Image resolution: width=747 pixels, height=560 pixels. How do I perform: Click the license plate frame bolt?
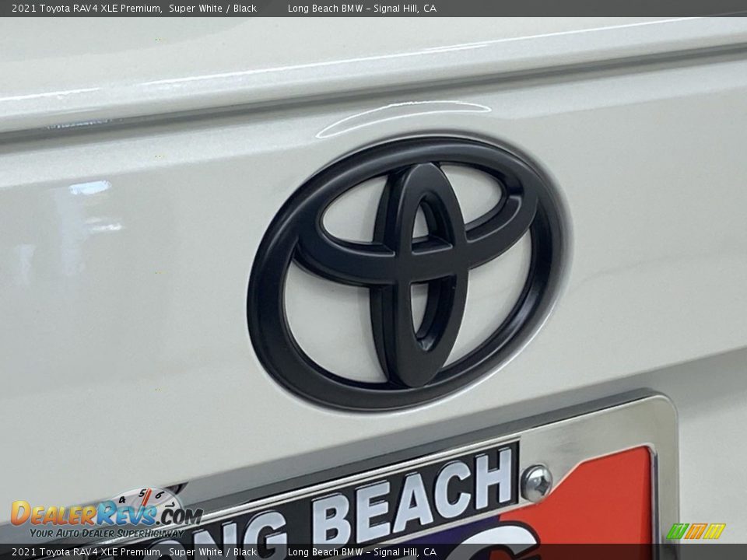point(536,483)
